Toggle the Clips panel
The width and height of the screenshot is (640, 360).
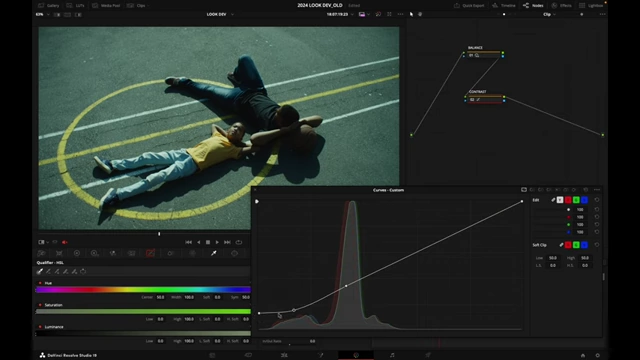click(137, 5)
